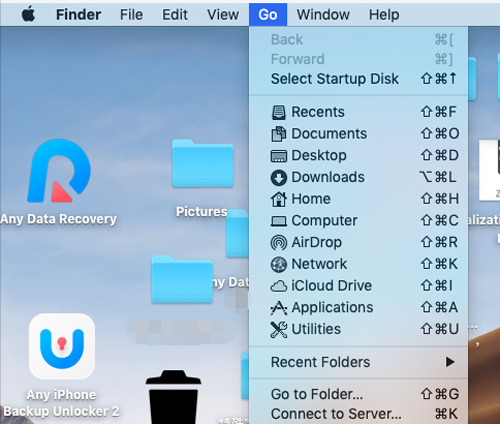The width and height of the screenshot is (500, 424).
Task: Open the Apple menu
Action: coord(29,15)
